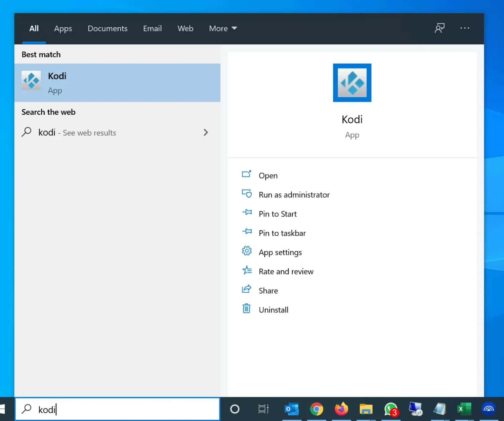Open File Explorer from the taskbar
Viewport: 504px width, 421px height.
tap(366, 409)
